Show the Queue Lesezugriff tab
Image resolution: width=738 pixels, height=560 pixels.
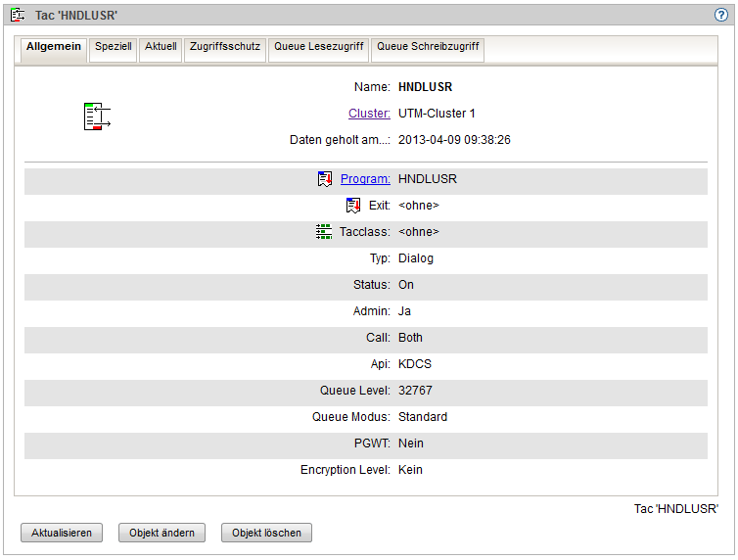(x=319, y=47)
